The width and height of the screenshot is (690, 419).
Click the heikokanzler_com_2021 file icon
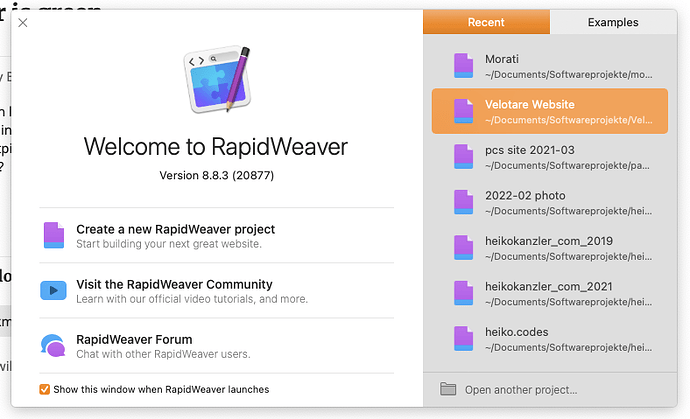click(463, 293)
